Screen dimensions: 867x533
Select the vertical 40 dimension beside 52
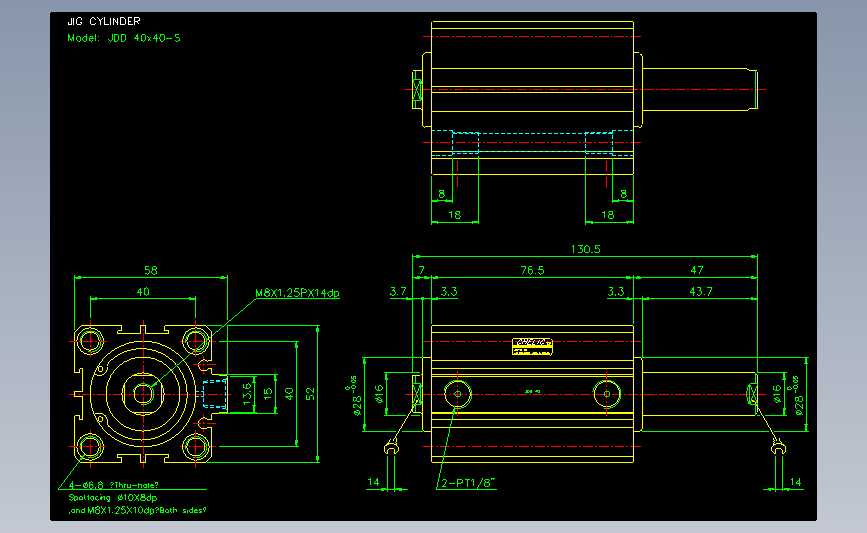click(x=289, y=394)
